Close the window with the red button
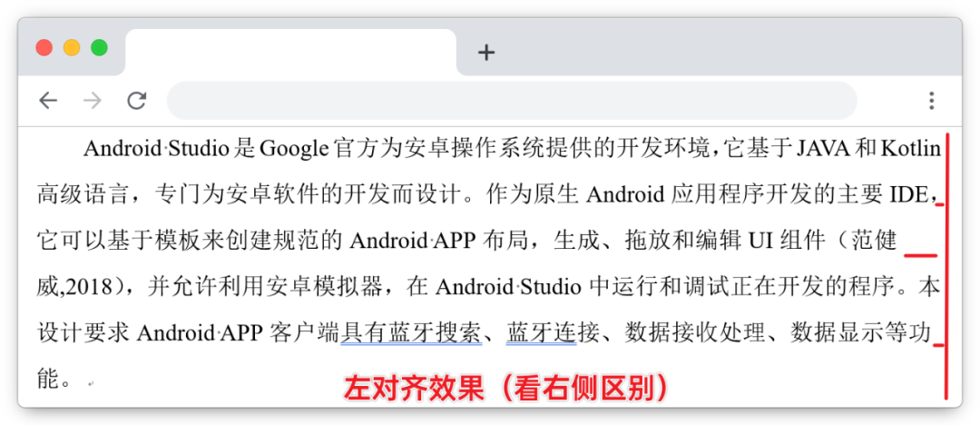The width and height of the screenshot is (980, 425). click(44, 47)
